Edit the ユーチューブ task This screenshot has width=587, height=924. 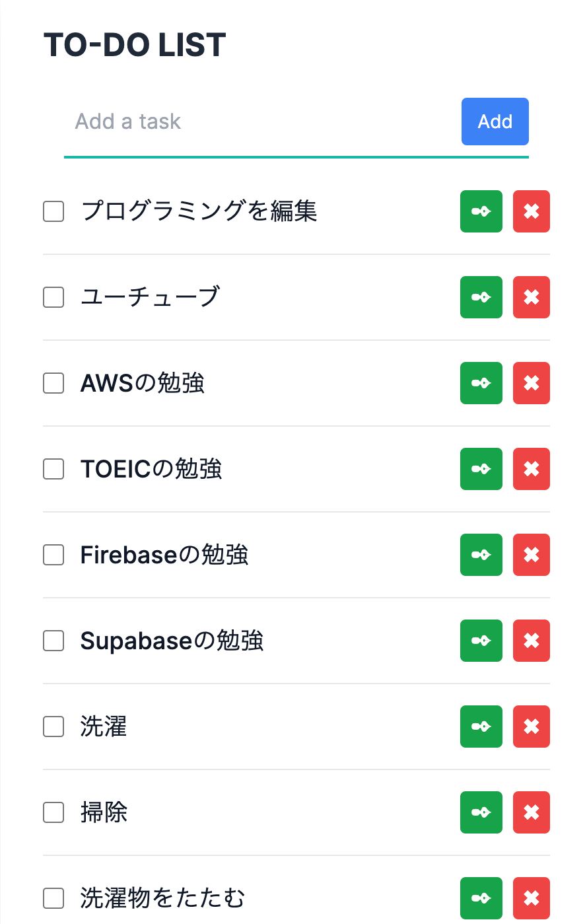coord(481,297)
